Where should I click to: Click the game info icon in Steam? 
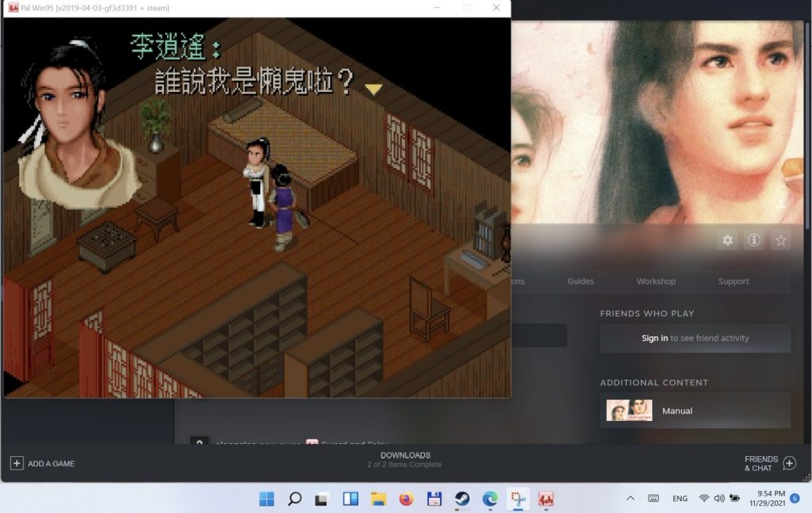click(x=754, y=240)
